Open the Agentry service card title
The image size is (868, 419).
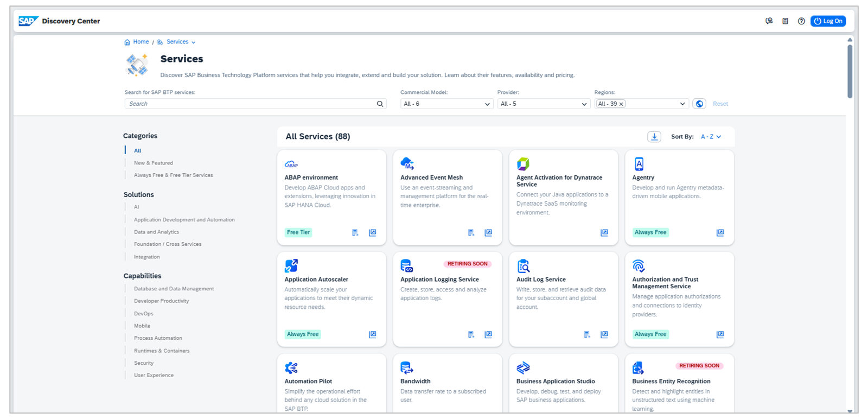click(643, 177)
